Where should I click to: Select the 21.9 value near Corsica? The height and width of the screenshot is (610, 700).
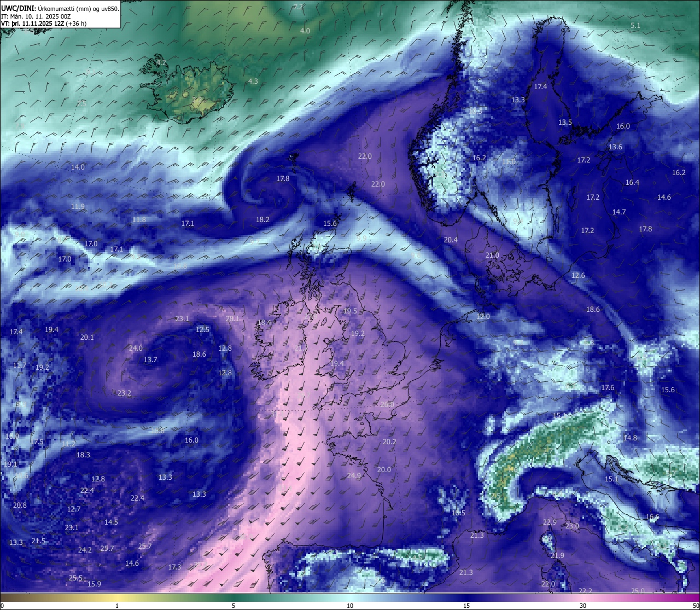click(557, 556)
